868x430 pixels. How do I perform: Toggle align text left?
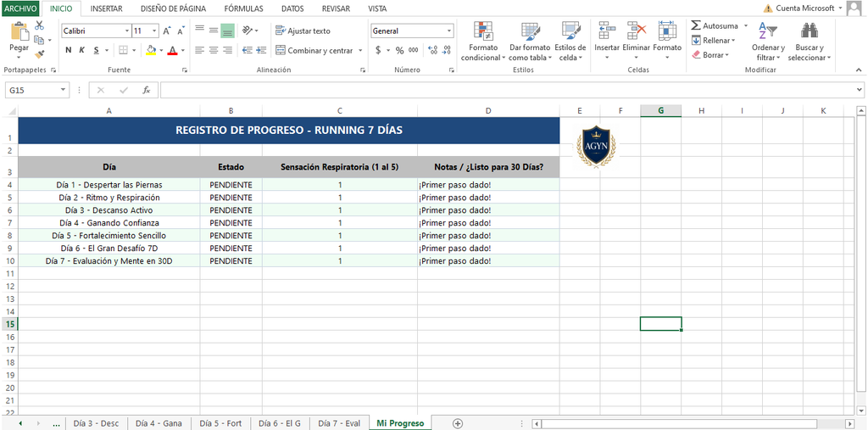(x=200, y=50)
